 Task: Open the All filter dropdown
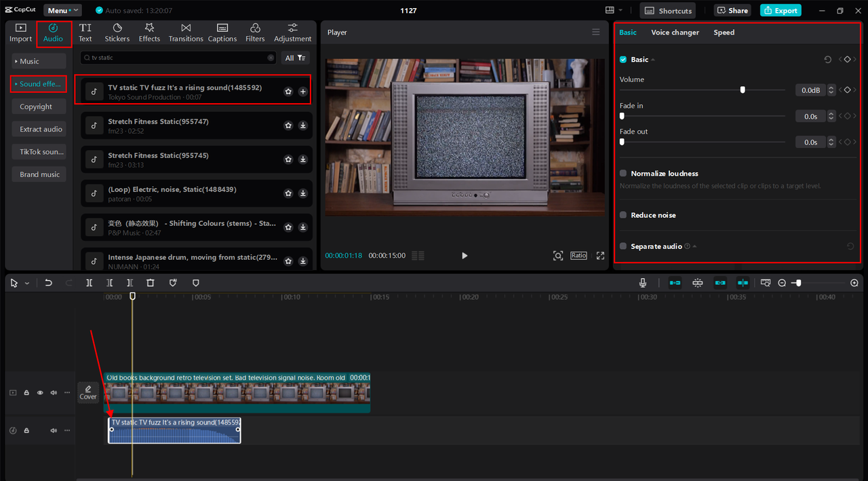[296, 58]
